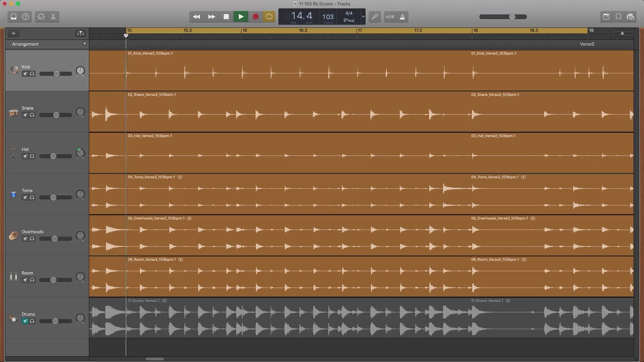Open the Notepad
This screenshot has height=362, width=644.
pyautogui.click(x=606, y=17)
